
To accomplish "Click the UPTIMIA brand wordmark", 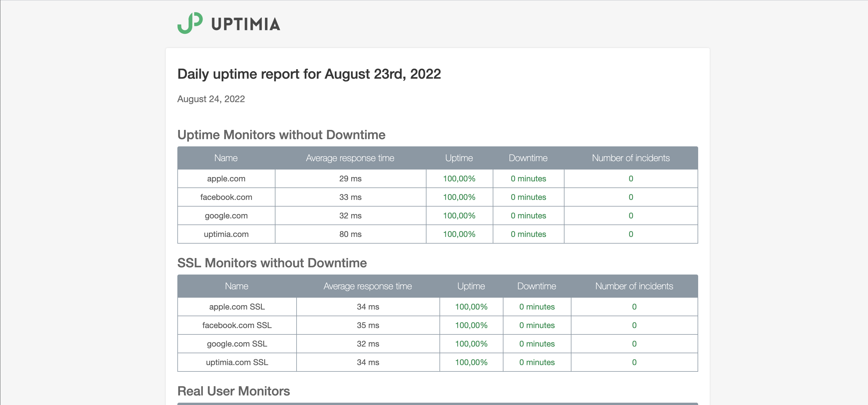I will (x=246, y=24).
